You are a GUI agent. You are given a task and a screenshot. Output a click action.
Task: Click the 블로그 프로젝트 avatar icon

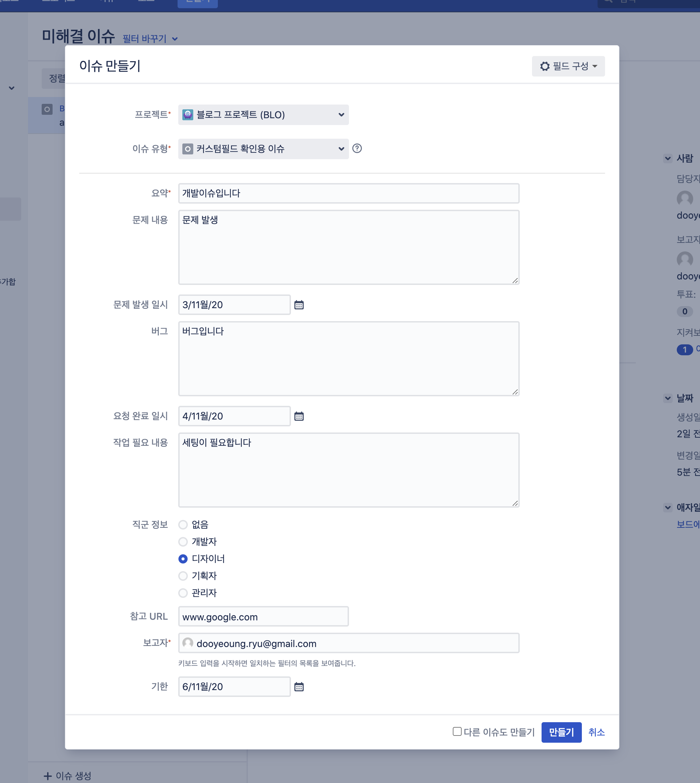pyautogui.click(x=188, y=115)
